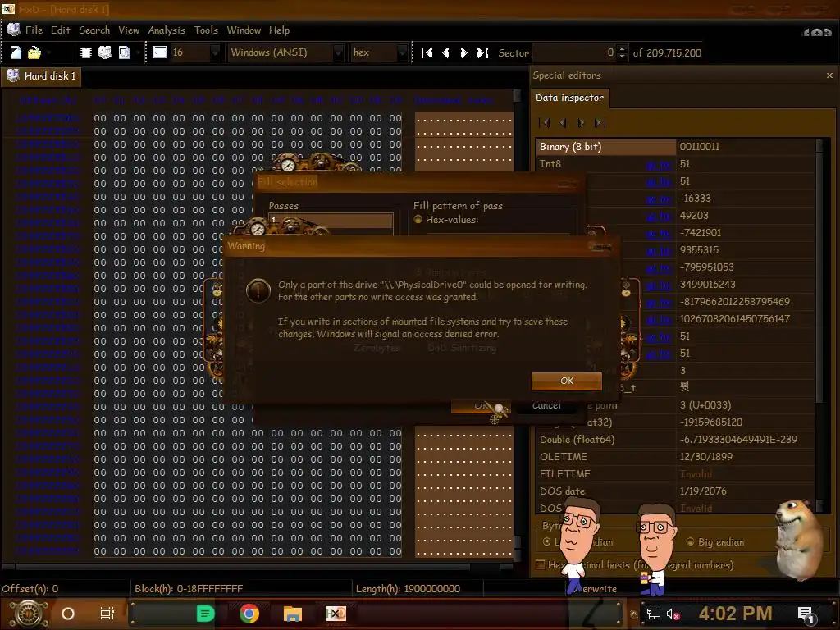Click the muted volume tray icon
Image resolution: width=840 pixels, height=630 pixels.
point(673,614)
